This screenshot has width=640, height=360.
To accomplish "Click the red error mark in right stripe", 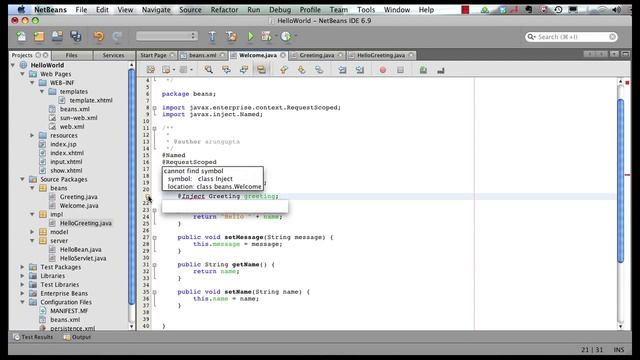I will [627, 175].
